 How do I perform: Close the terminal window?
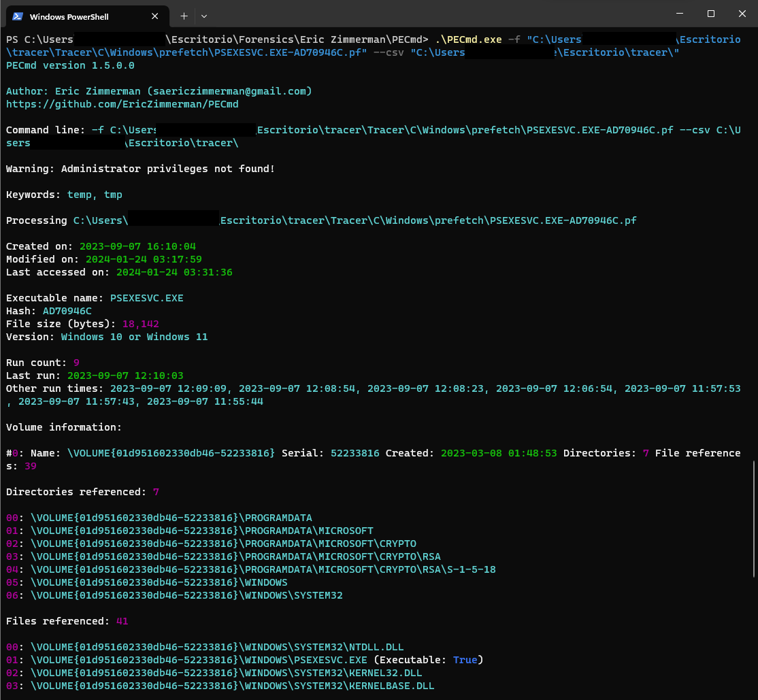click(x=742, y=14)
